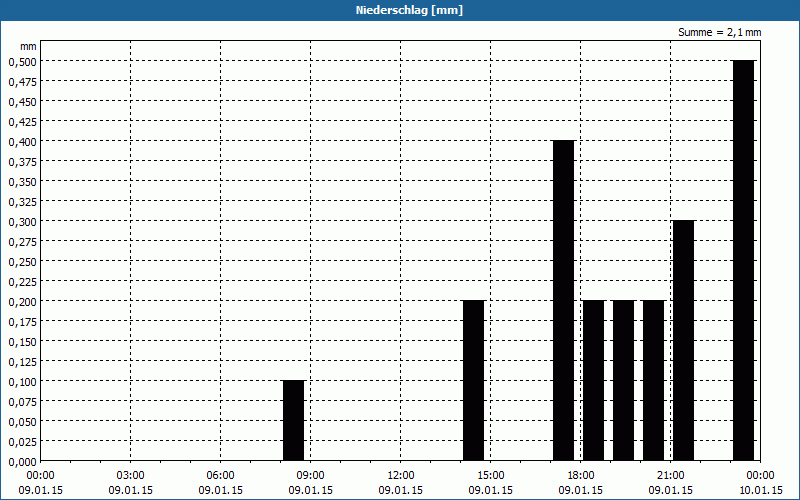Click the 12:00 time axis label
Image resolution: width=800 pixels, height=500 pixels.
(401, 476)
